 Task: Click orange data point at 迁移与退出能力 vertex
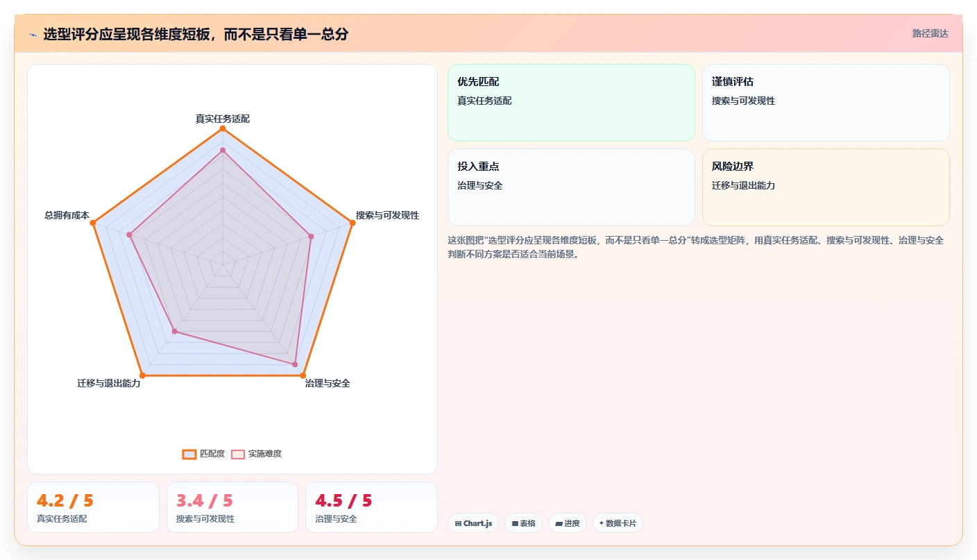click(142, 375)
